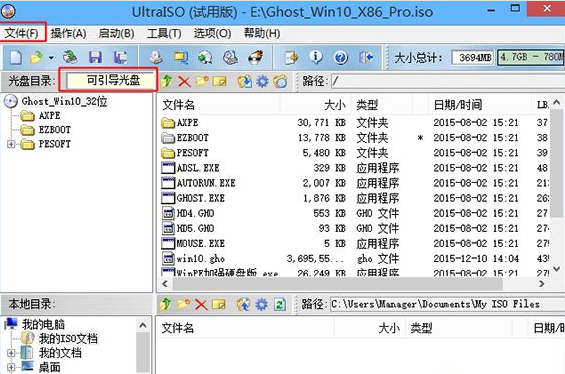Image resolution: width=565 pixels, height=374 pixels.
Task: Click the Open CD/DVD toolbar icon
Action: (x=70, y=57)
